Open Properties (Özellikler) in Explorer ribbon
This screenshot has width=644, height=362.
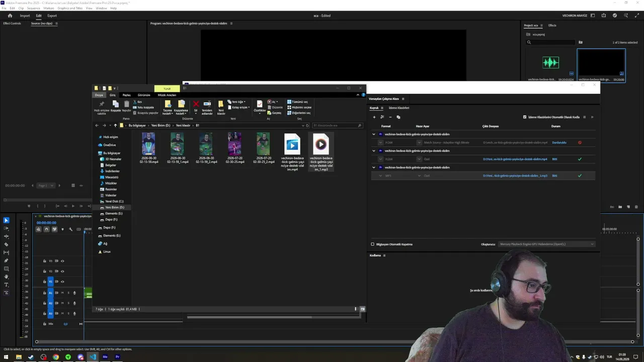260,106
